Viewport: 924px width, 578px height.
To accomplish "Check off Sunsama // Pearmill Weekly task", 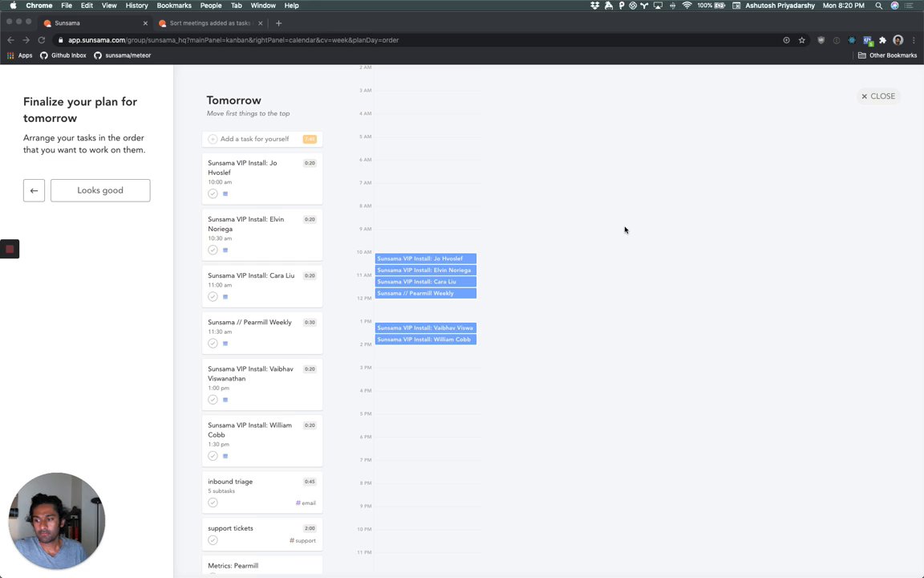I will [x=213, y=344].
